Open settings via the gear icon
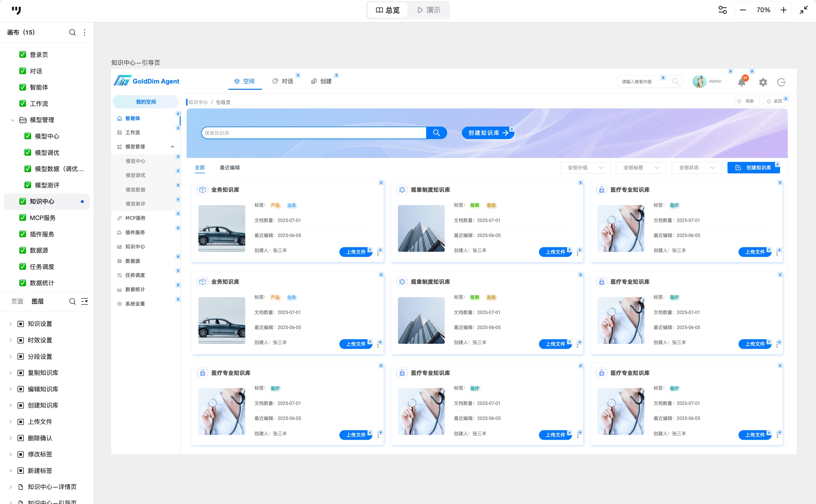Image resolution: width=816 pixels, height=504 pixels. 763,82
